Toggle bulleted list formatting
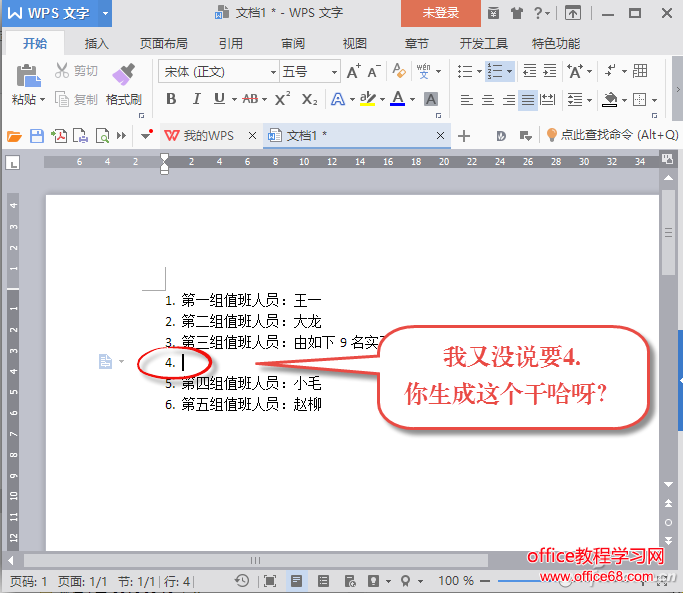This screenshot has width=683, height=593. coord(465,71)
